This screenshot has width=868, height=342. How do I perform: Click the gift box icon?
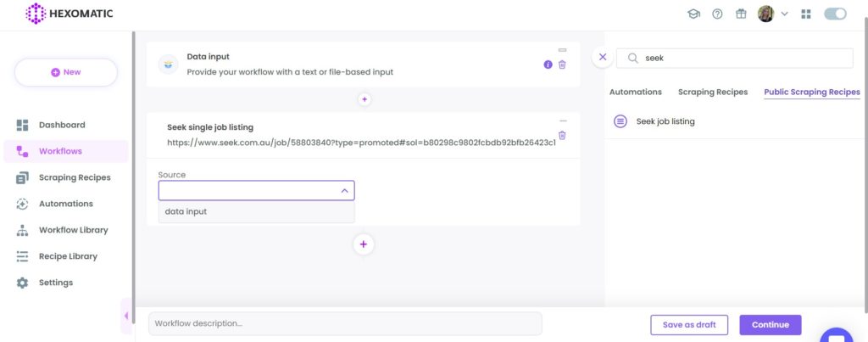741,14
